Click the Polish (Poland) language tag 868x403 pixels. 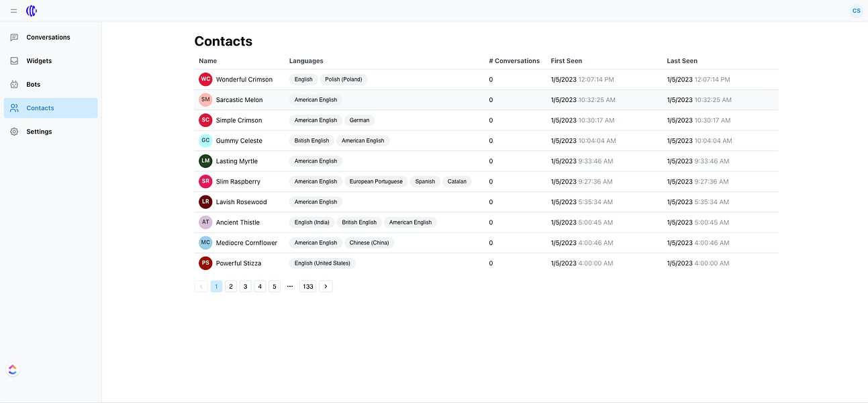(343, 79)
